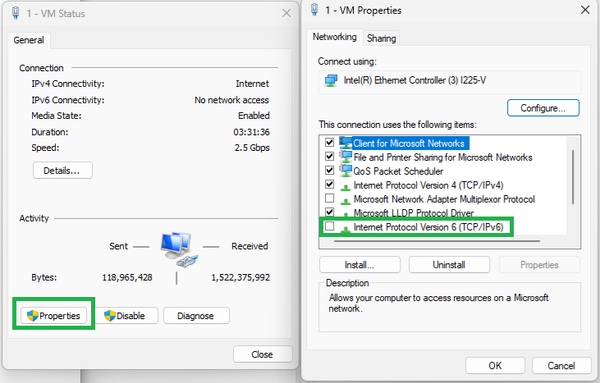
Task: Check Microsoft Network Adapter Multiplexor Protocol
Action: pos(329,199)
